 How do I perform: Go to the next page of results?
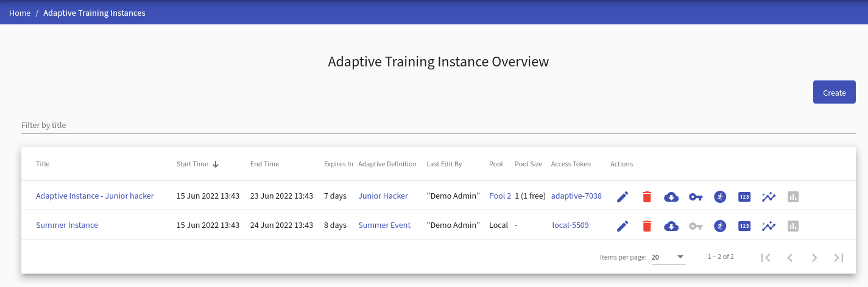point(814,258)
